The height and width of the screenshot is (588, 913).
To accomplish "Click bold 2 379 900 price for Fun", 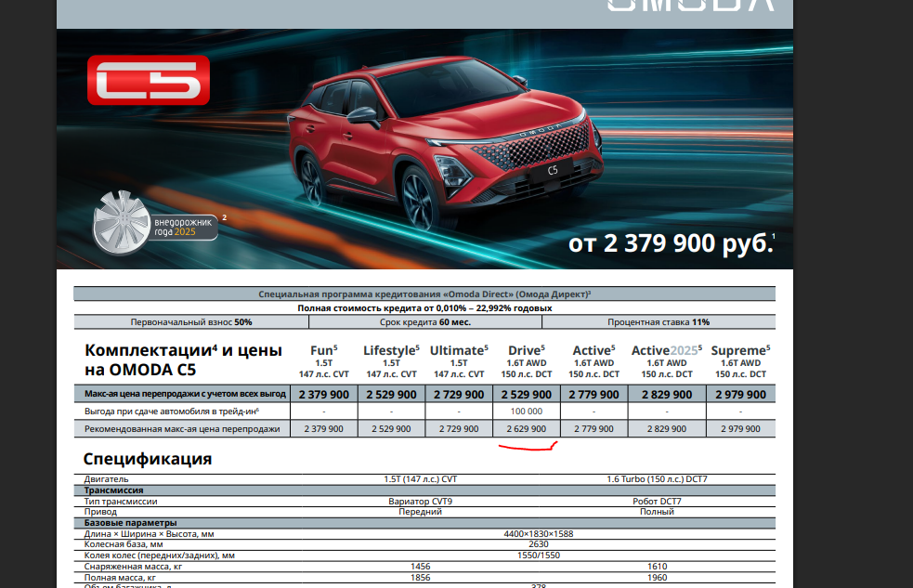I will (x=324, y=394).
